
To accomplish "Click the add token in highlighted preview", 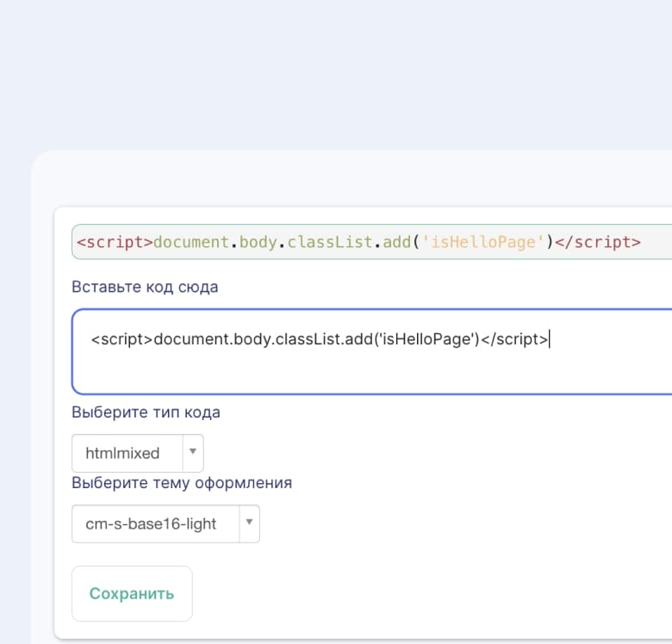I will point(397,242).
